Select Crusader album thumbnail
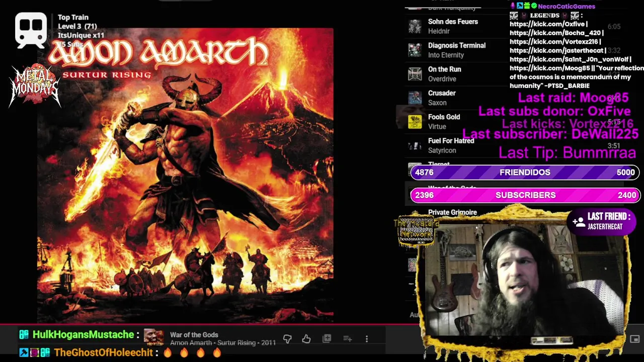The height and width of the screenshot is (362, 644). 415,98
